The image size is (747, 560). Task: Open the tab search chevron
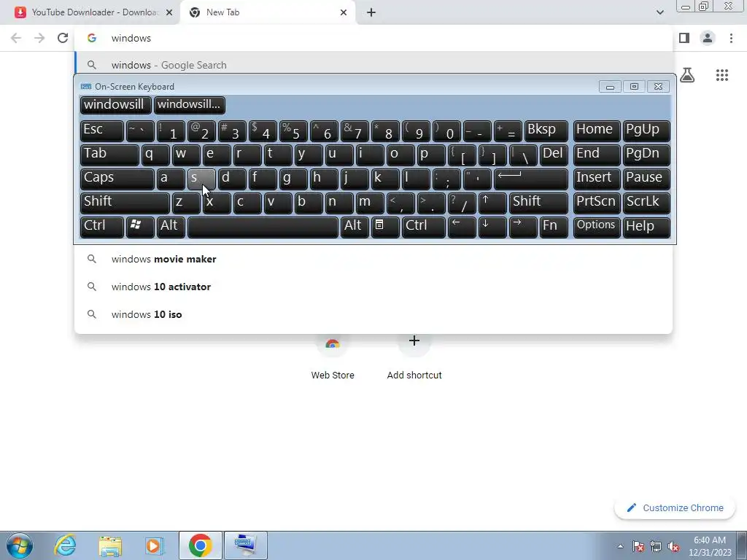[659, 12]
